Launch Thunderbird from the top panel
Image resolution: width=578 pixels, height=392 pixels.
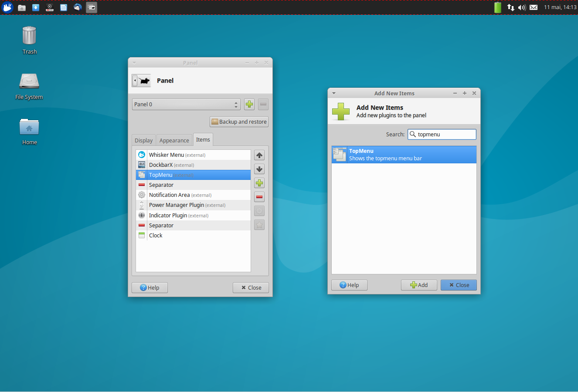click(x=77, y=7)
